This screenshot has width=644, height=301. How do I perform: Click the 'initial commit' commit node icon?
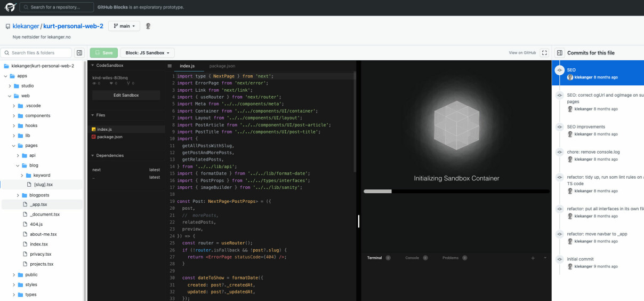pyautogui.click(x=559, y=259)
